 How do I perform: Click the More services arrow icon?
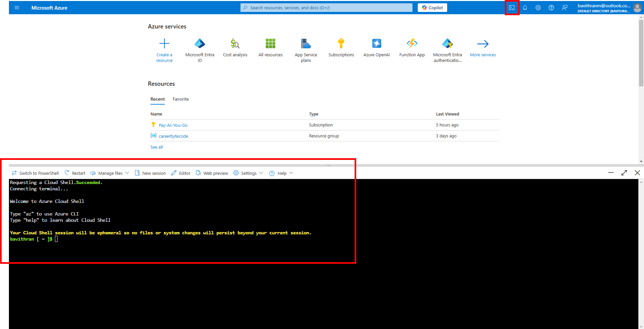(x=483, y=43)
